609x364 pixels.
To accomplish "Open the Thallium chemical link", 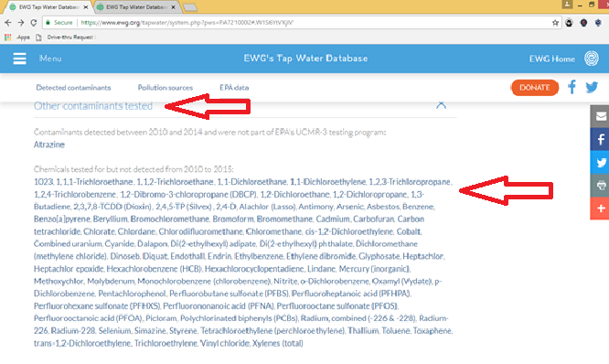I will click(x=363, y=331).
